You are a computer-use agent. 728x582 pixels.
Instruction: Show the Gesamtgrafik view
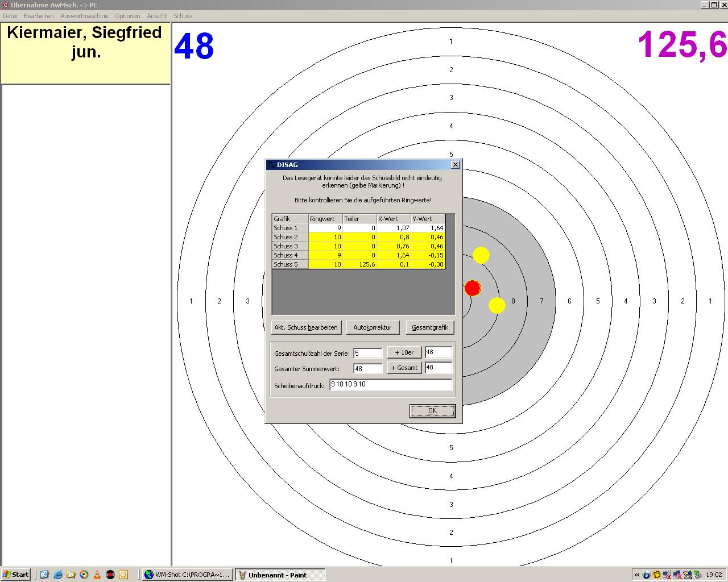[x=430, y=327]
